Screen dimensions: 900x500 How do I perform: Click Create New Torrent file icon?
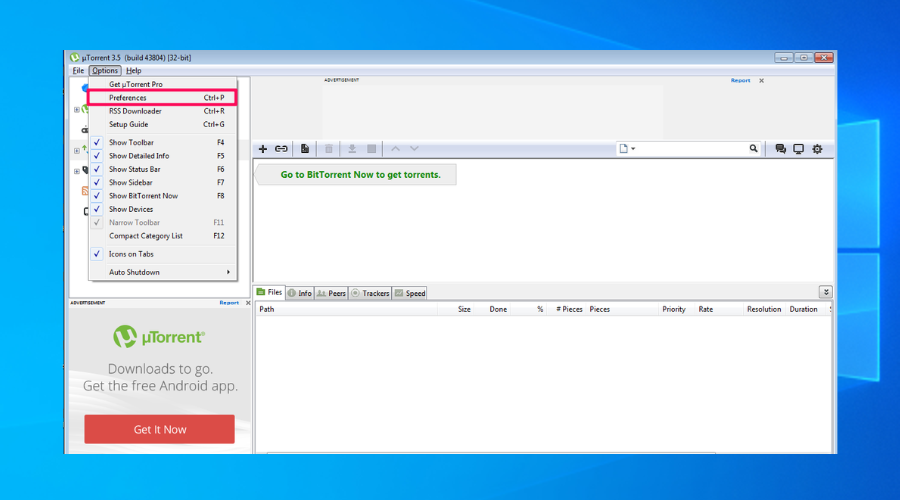(305, 149)
